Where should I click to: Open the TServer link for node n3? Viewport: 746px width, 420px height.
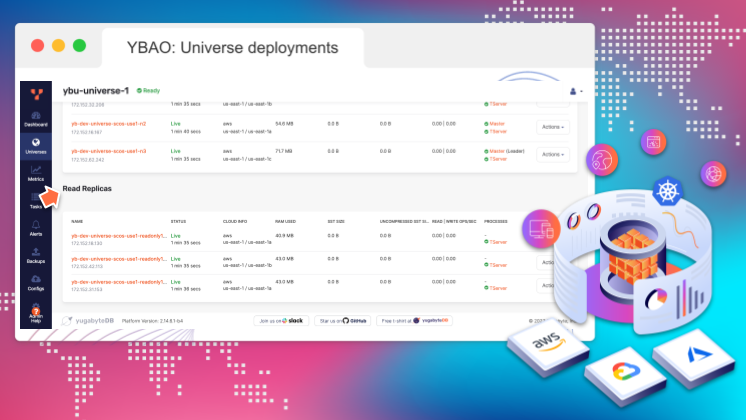tap(498, 159)
